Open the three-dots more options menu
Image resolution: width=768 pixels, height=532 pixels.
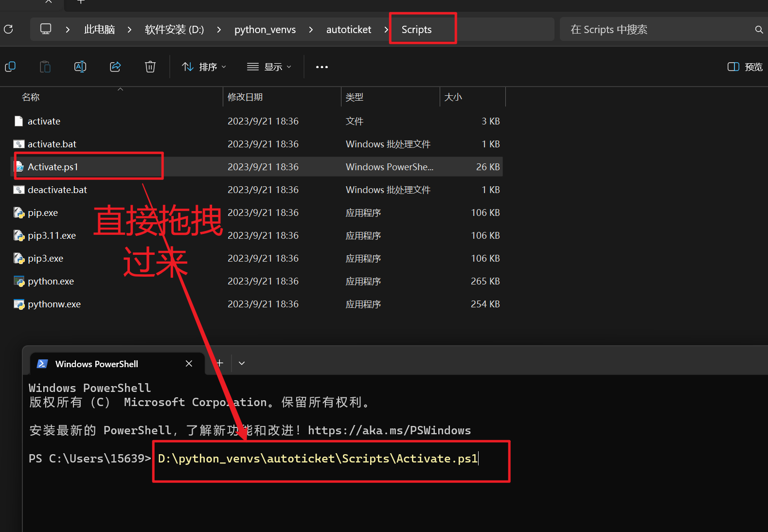[x=322, y=67]
